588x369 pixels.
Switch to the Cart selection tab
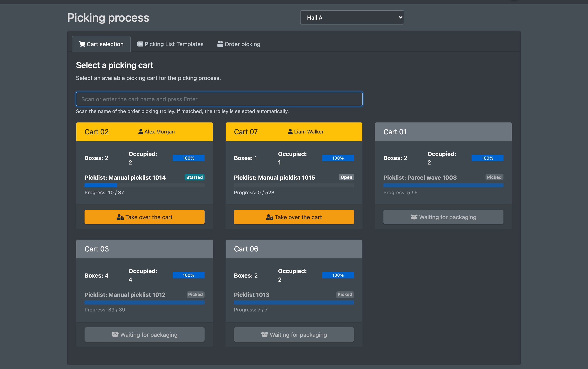click(x=101, y=44)
